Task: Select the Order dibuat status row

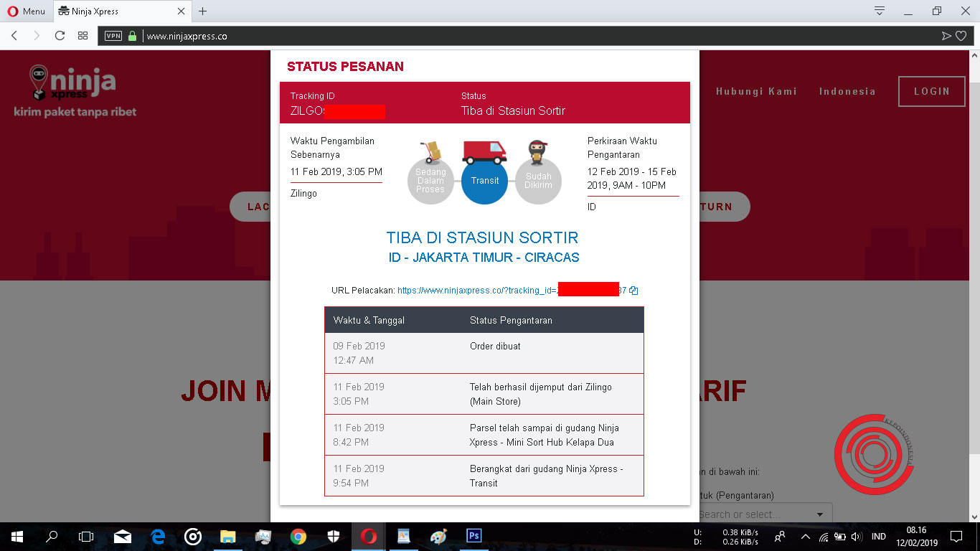Action: click(484, 353)
